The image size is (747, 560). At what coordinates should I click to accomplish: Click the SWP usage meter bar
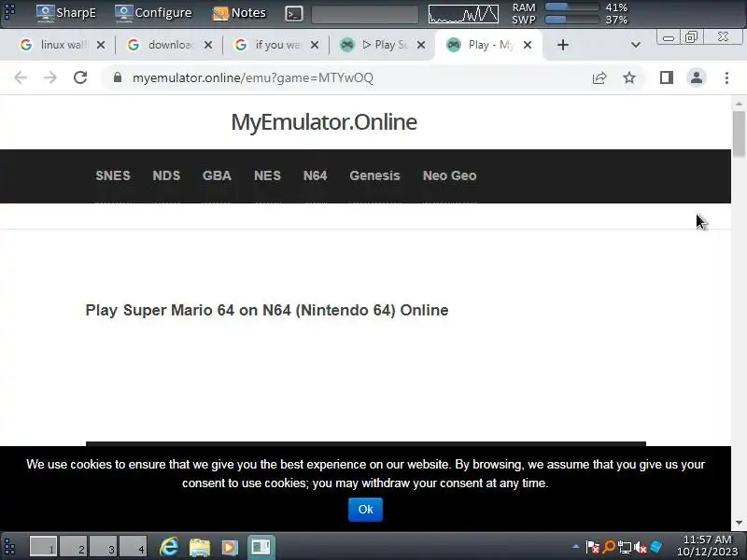(571, 20)
